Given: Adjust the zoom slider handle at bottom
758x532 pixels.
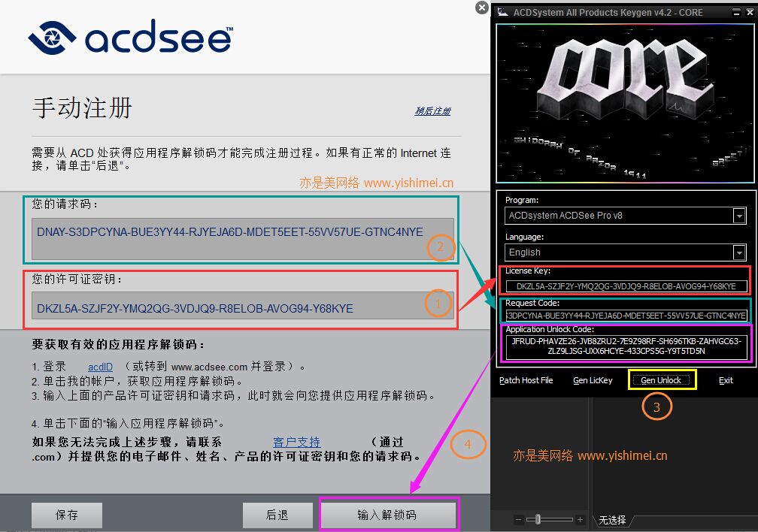Looking at the screenshot, I should 538,520.
